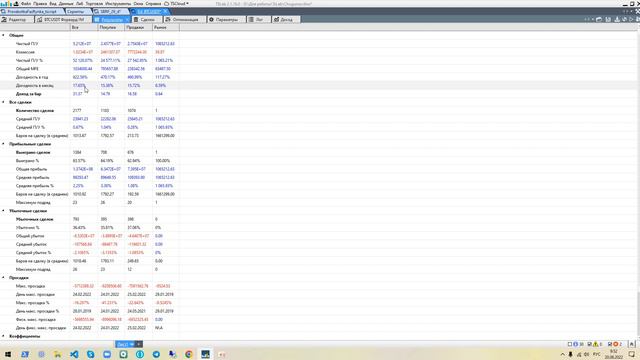Open the Торговля menu

click(x=94, y=4)
